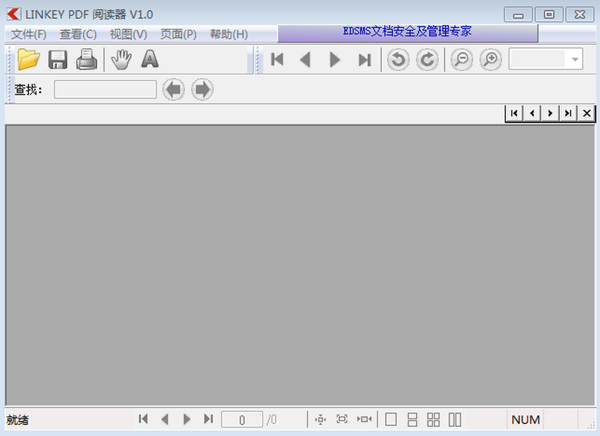Click the find previous arrow button
This screenshot has width=600, height=436.
click(x=174, y=90)
